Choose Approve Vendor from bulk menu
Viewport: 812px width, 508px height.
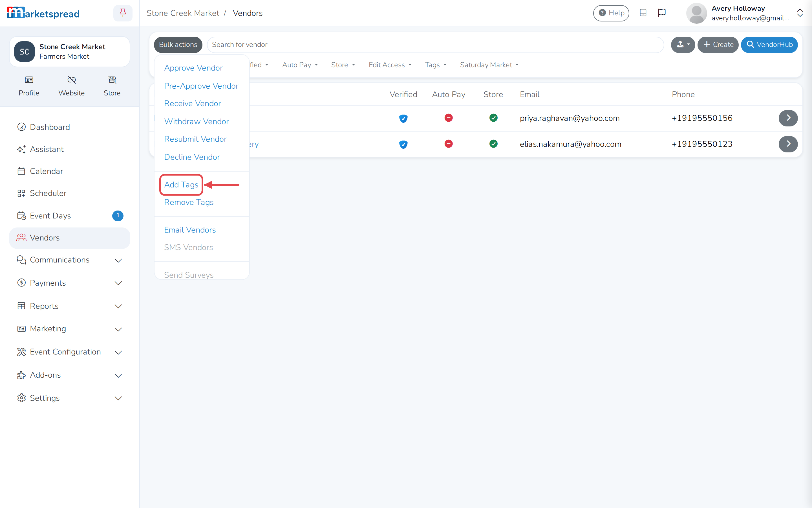pos(193,68)
